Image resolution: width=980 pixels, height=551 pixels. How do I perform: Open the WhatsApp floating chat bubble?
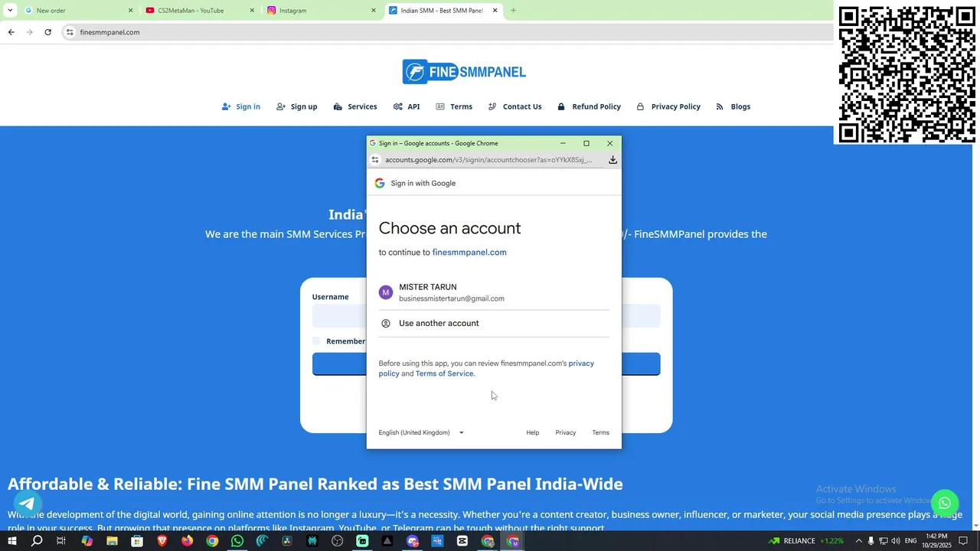pyautogui.click(x=945, y=503)
